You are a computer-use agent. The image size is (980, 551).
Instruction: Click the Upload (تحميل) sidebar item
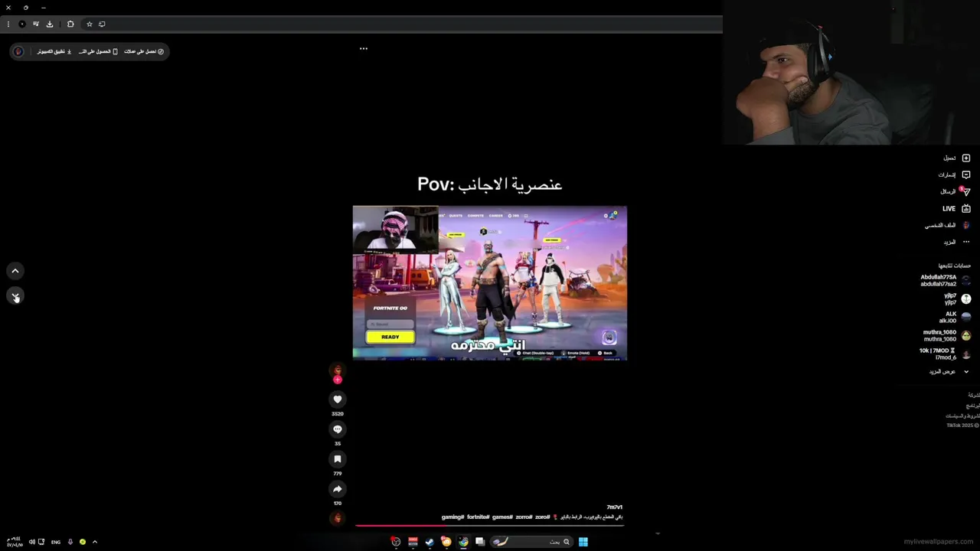(x=956, y=158)
